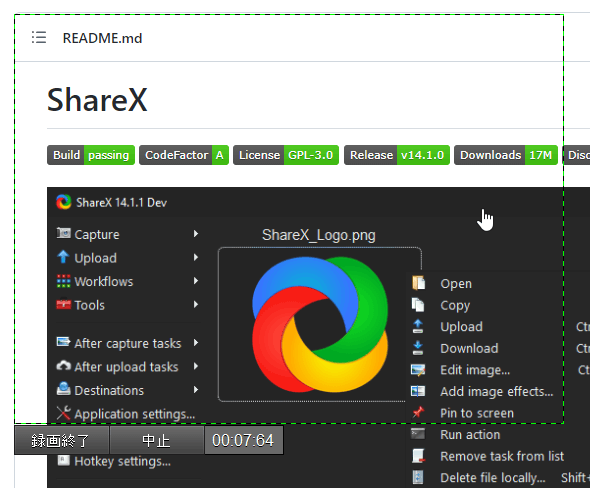
Task: Click the Capture camera icon
Action: point(64,233)
